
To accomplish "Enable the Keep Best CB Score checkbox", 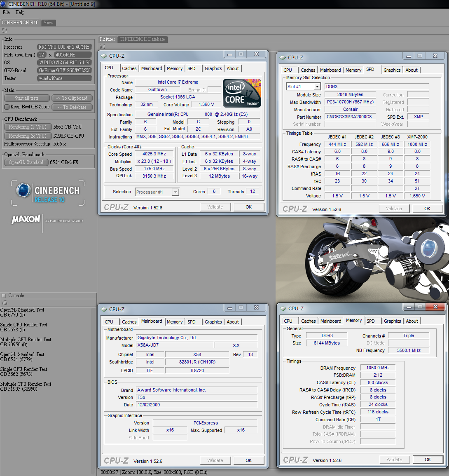I will [x=7, y=107].
